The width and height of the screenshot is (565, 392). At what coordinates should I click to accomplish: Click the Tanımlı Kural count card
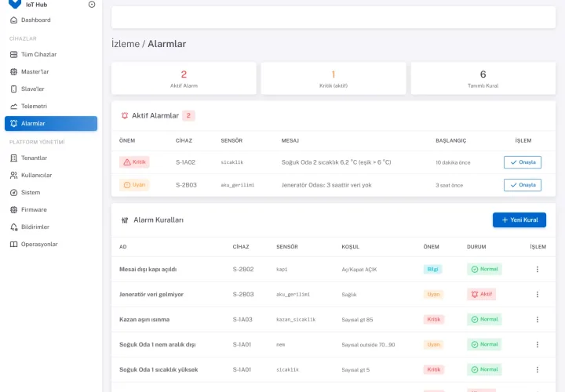[483, 78]
